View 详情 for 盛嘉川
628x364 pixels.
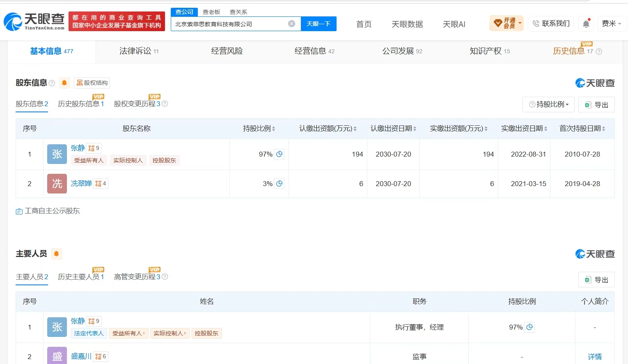click(595, 357)
